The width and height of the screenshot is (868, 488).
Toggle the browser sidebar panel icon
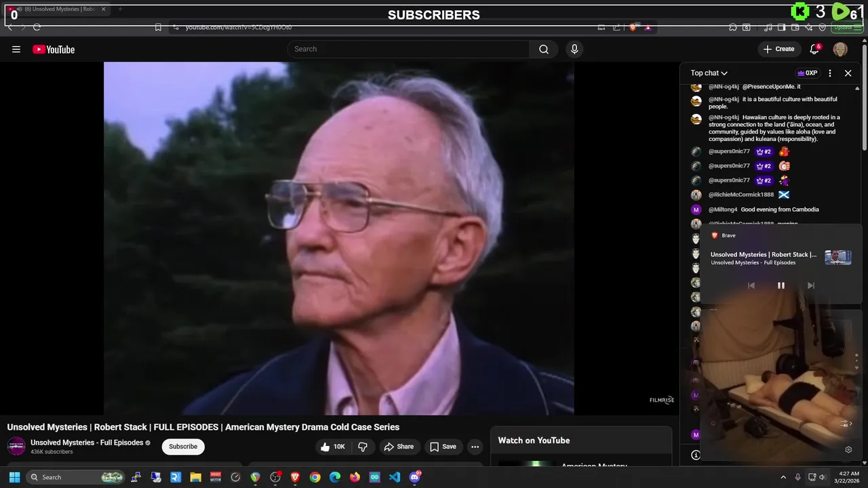click(x=781, y=27)
